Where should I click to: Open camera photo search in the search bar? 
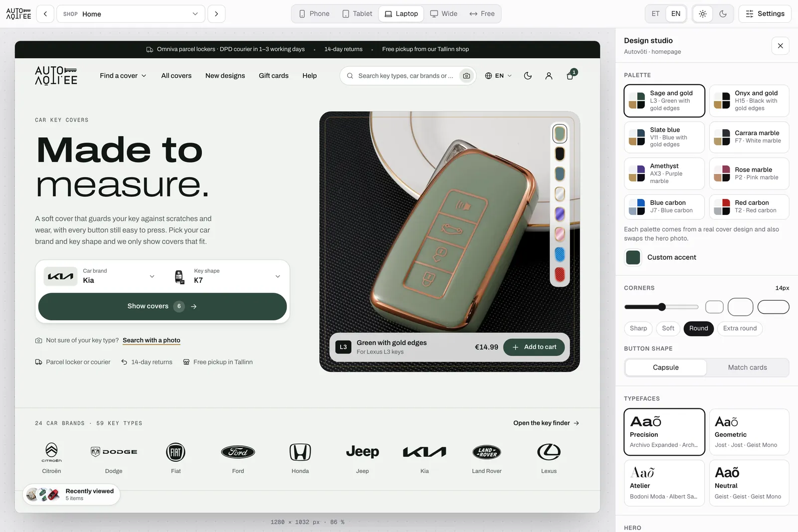(x=466, y=76)
